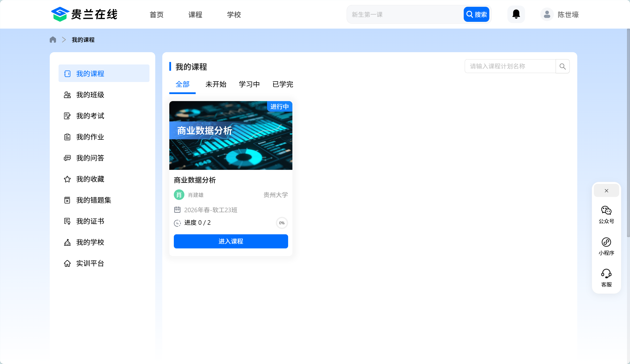Click the 进度 0 / 2 text
The image size is (630, 364).
[x=197, y=223]
